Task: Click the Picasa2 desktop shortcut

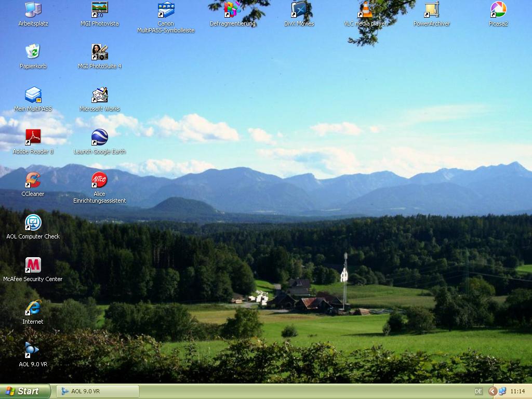Action: [498, 10]
